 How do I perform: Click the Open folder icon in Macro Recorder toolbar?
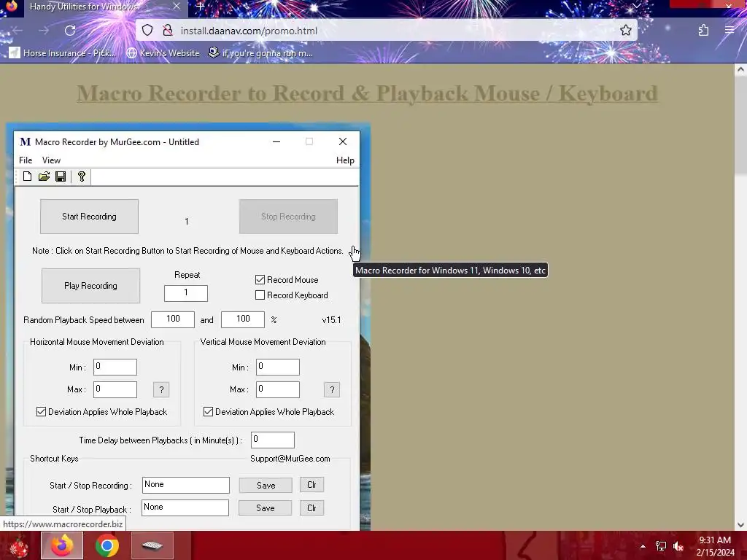point(44,176)
